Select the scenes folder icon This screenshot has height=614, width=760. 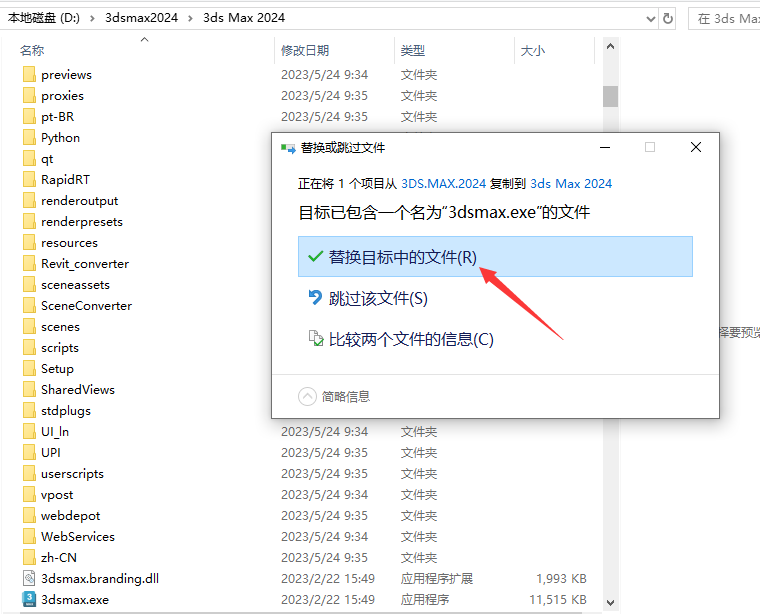29,326
